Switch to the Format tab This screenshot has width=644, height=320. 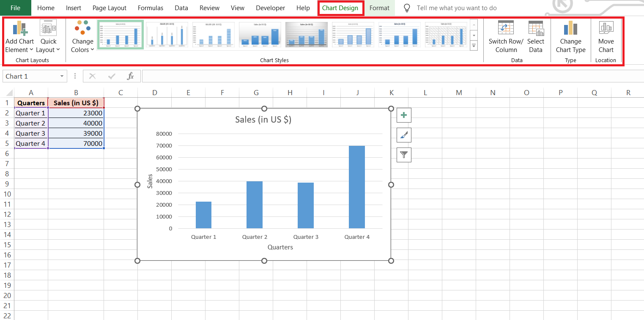[x=379, y=8]
